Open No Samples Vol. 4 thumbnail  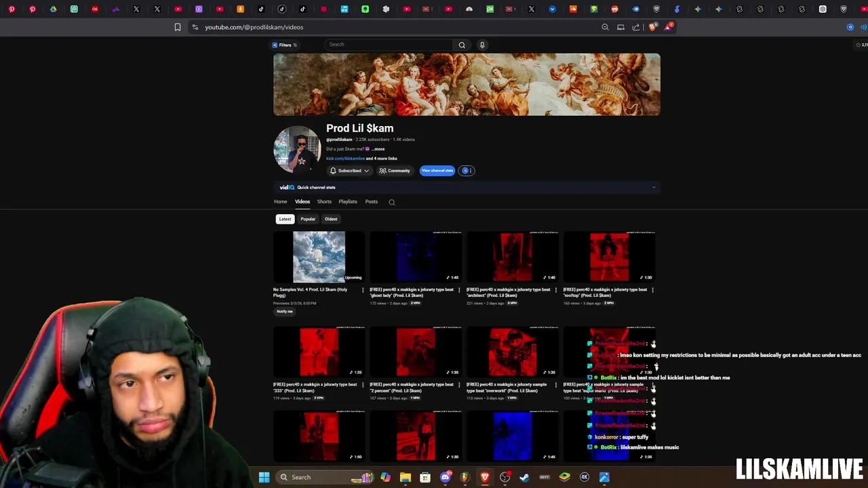pos(319,257)
